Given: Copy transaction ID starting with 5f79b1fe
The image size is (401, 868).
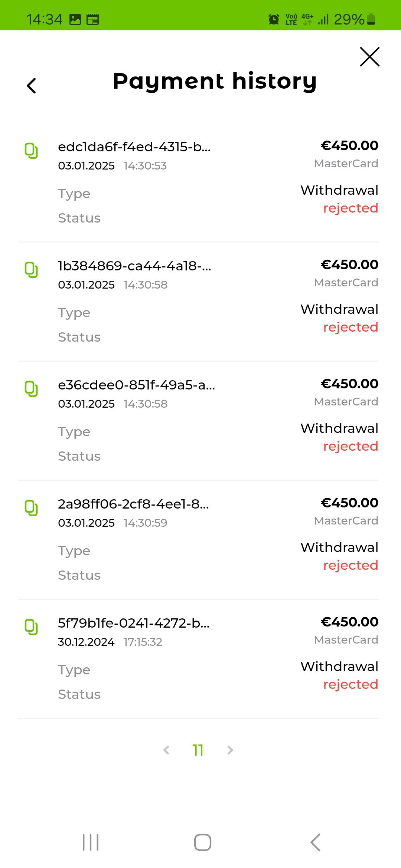Looking at the screenshot, I should [x=31, y=627].
